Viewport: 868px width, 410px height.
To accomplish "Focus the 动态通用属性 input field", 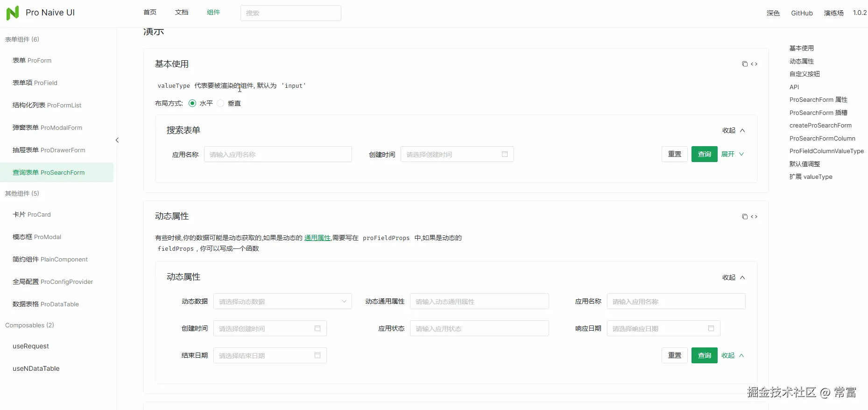I will pos(480,301).
